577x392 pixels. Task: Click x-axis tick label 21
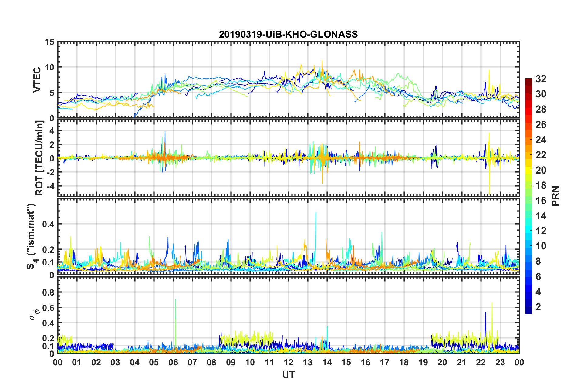tap(462, 362)
